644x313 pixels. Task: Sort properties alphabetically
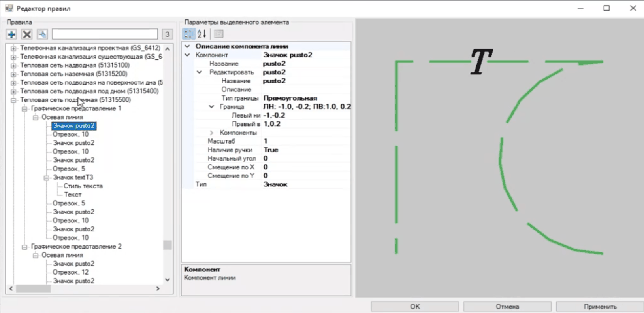point(202,34)
